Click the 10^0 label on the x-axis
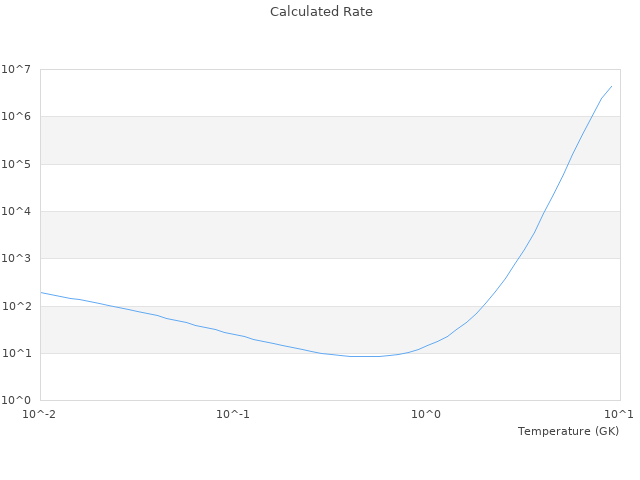Viewport: 640px width, 480px height. coord(426,414)
